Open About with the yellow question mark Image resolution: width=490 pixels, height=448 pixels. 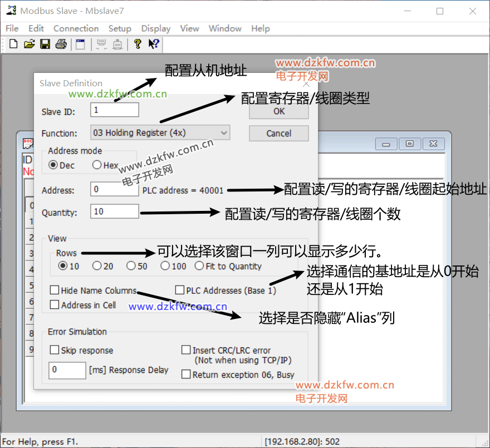coord(138,45)
